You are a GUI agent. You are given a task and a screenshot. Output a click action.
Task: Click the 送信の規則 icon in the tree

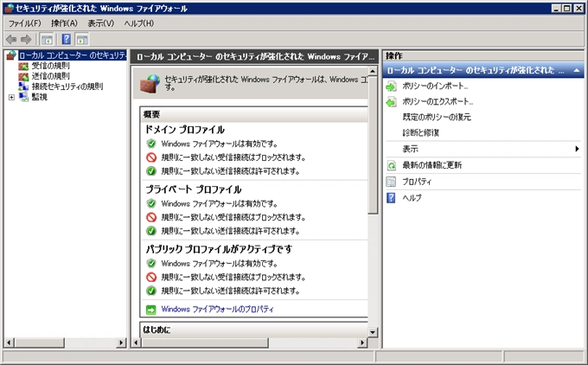[23, 76]
